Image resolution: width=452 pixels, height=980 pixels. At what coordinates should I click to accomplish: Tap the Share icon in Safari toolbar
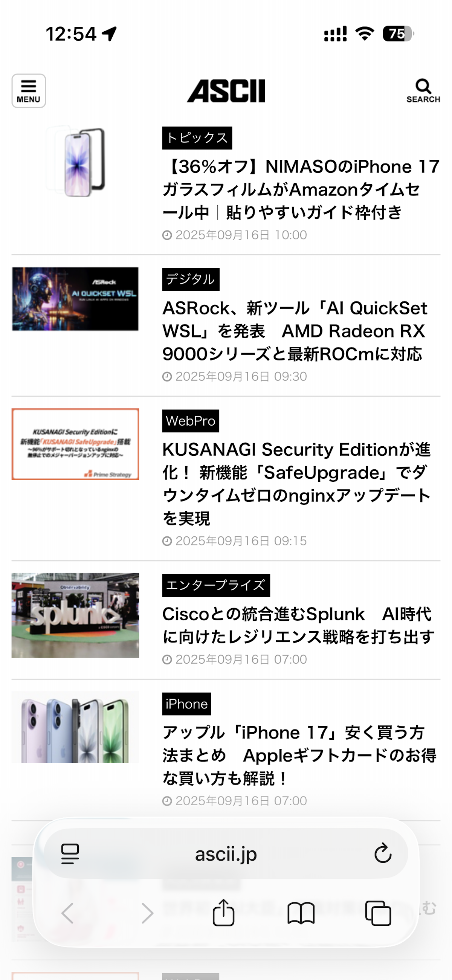(x=223, y=912)
